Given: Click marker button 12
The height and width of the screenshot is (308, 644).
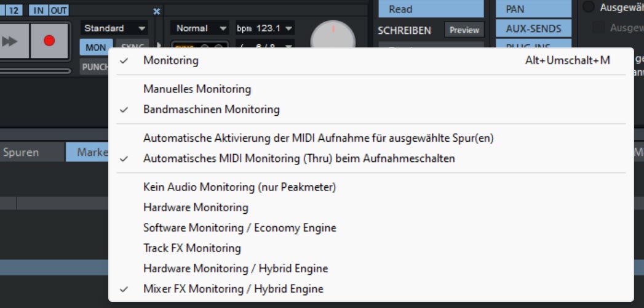Looking at the screenshot, I should click(14, 10).
